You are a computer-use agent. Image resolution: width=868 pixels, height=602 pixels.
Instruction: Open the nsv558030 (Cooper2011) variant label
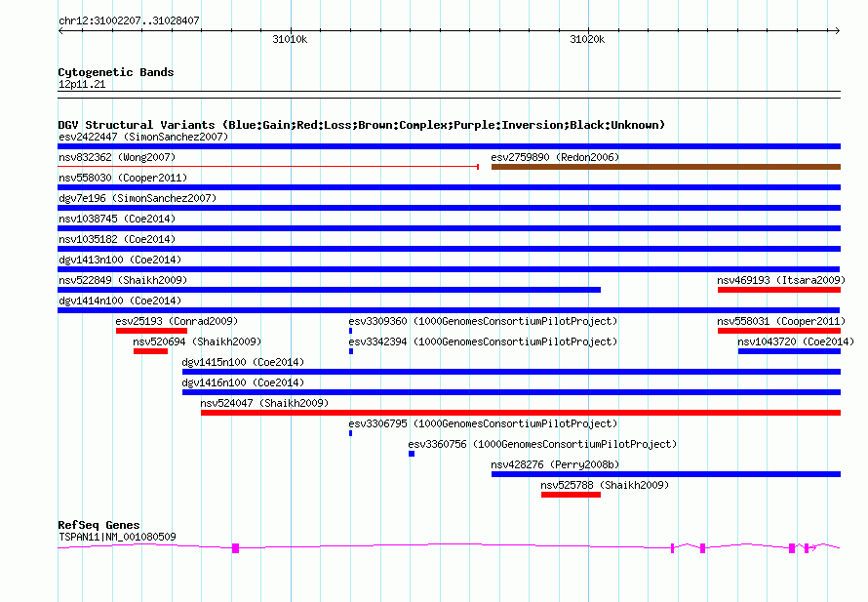[123, 178]
